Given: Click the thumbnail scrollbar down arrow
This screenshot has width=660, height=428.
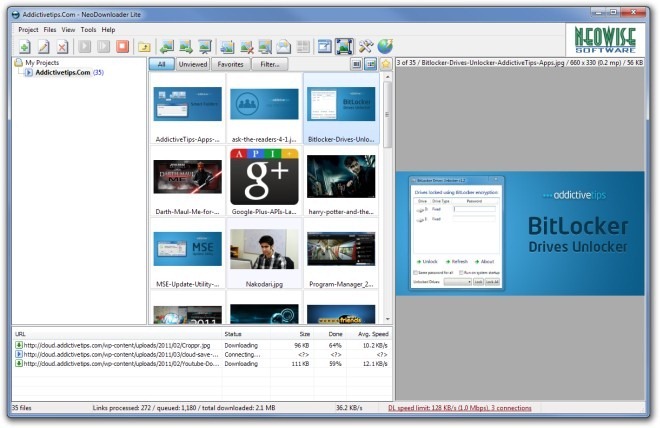Looking at the screenshot, I should 387,319.
